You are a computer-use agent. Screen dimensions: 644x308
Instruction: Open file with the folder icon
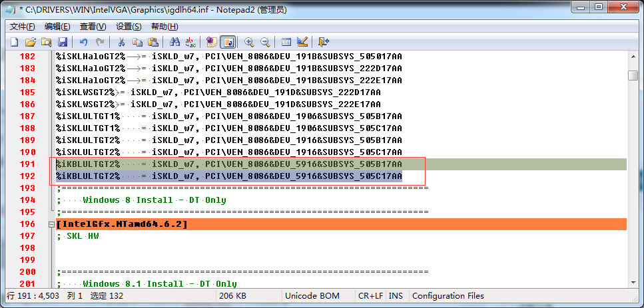coord(31,42)
